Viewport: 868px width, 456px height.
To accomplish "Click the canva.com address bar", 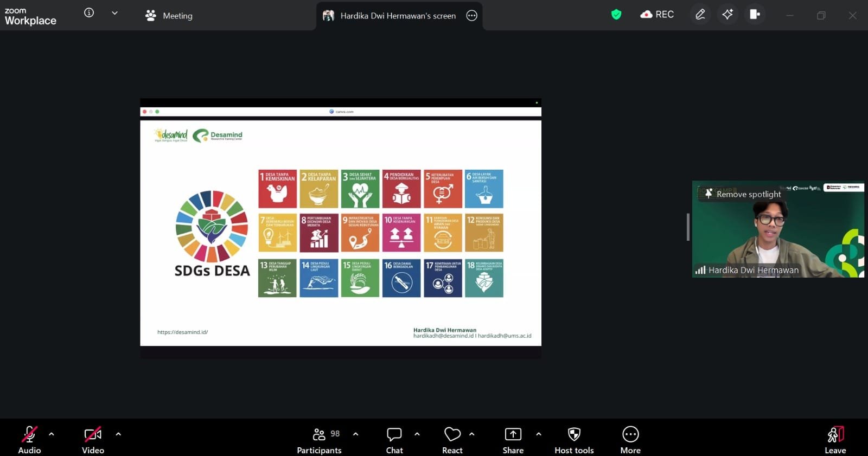I will [341, 112].
